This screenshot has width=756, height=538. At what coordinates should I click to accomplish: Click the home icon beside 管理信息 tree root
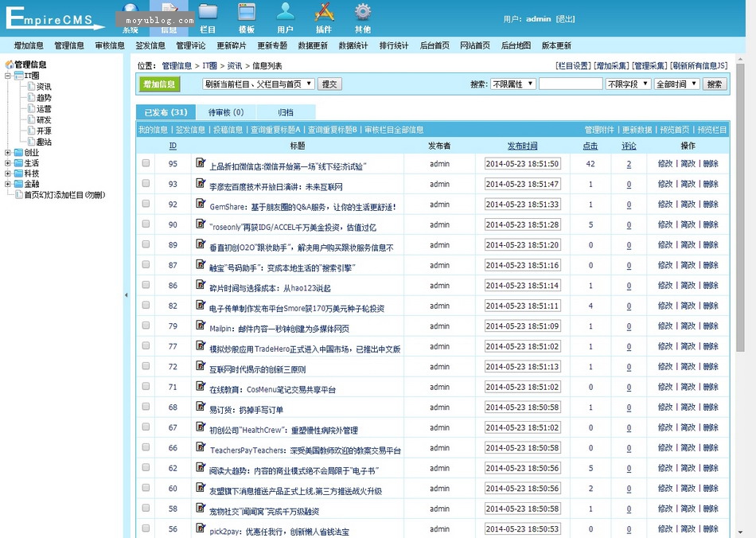[x=10, y=64]
